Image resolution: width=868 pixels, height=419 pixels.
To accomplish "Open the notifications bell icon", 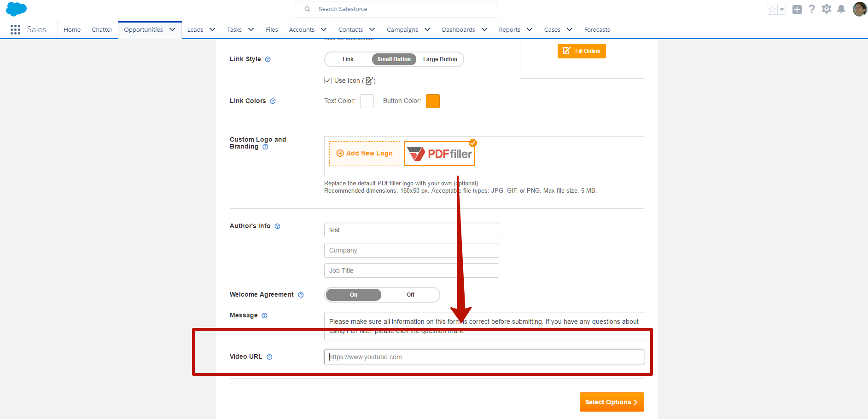I will [841, 9].
